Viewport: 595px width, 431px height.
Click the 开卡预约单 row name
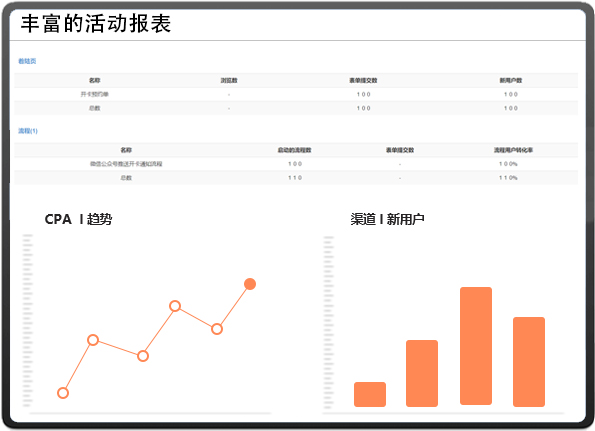[94, 94]
